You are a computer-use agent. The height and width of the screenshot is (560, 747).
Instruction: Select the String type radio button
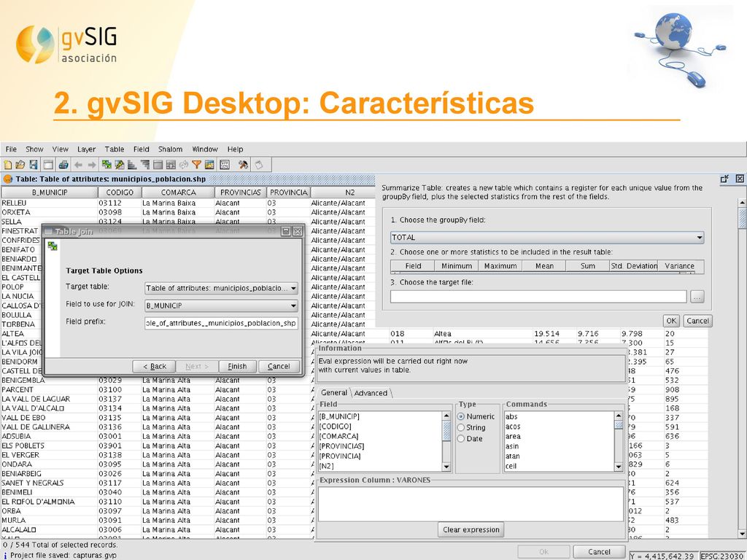[x=461, y=427]
